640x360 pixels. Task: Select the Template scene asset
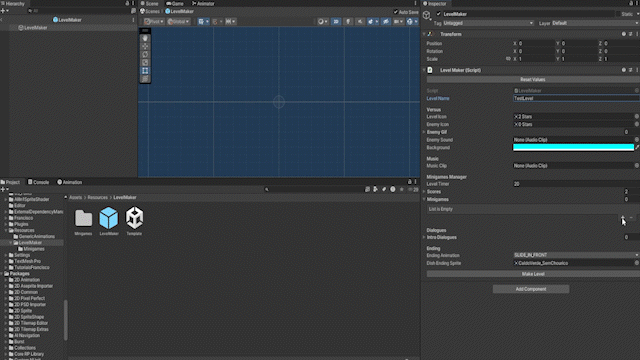pyautogui.click(x=134, y=221)
